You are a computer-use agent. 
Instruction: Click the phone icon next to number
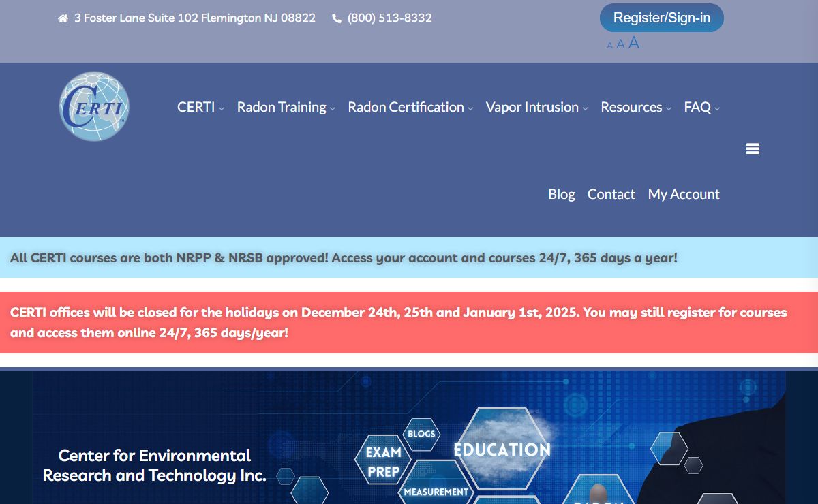point(337,18)
